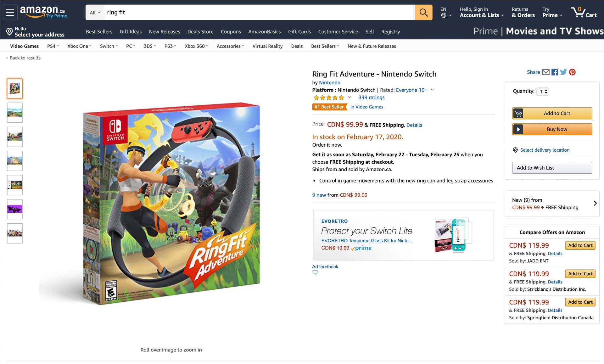Share on Twitter bird icon
The image size is (604, 364).
tap(563, 72)
